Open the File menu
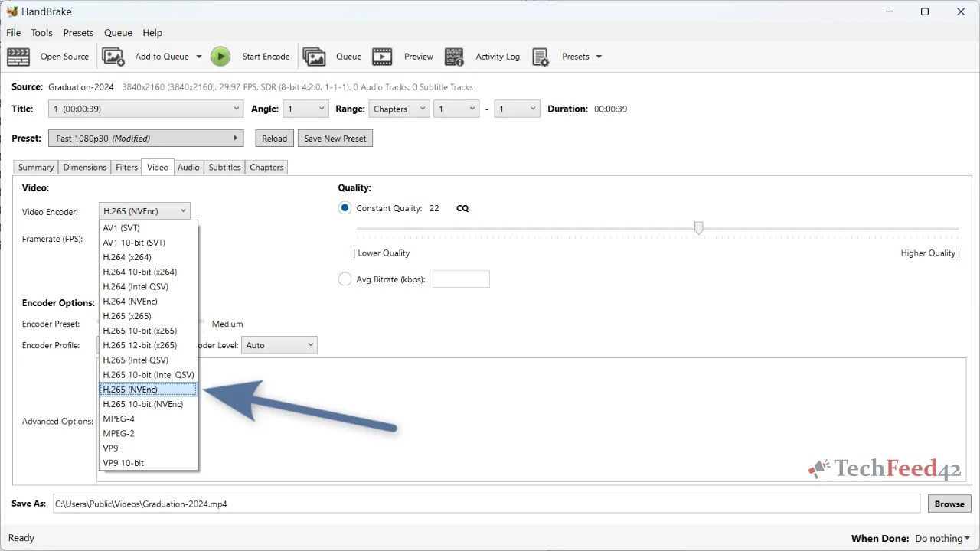Viewport: 980px width, 551px height. (14, 33)
